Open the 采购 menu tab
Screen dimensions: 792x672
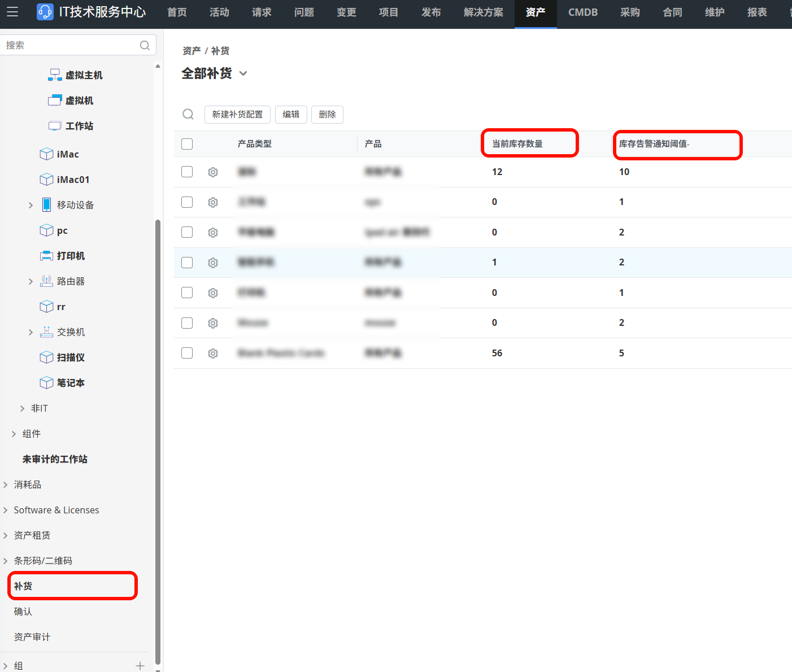pyautogui.click(x=630, y=12)
